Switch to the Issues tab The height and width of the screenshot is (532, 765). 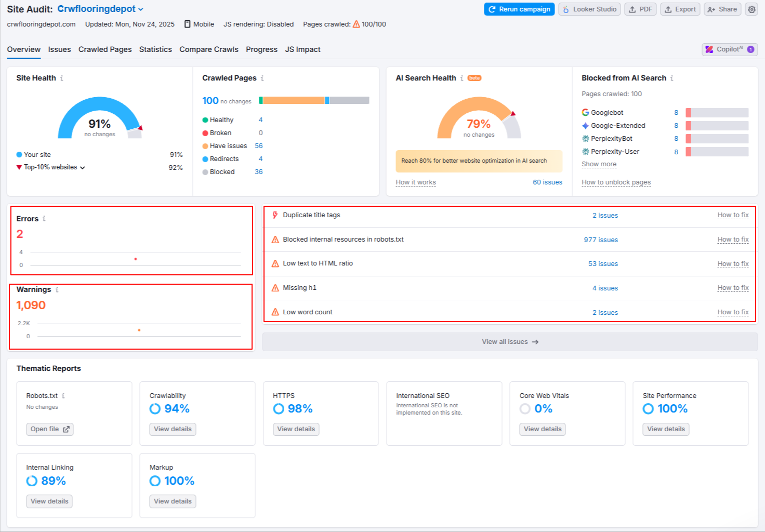coord(59,49)
